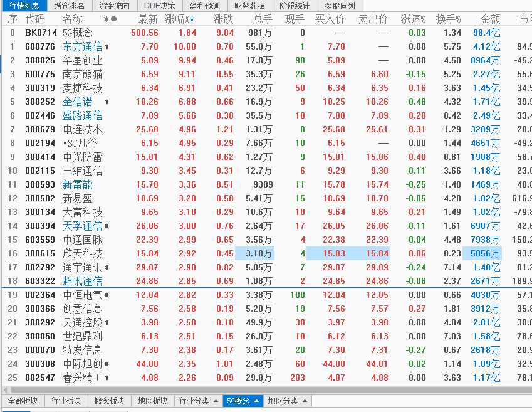Select the stock name *ST凡谷
532x412 pixels.
[80, 144]
